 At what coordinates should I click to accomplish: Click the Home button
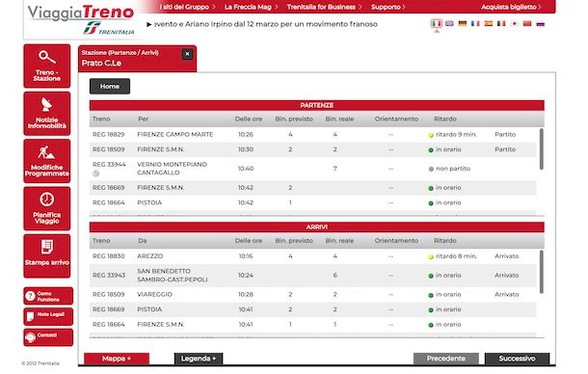pos(110,87)
